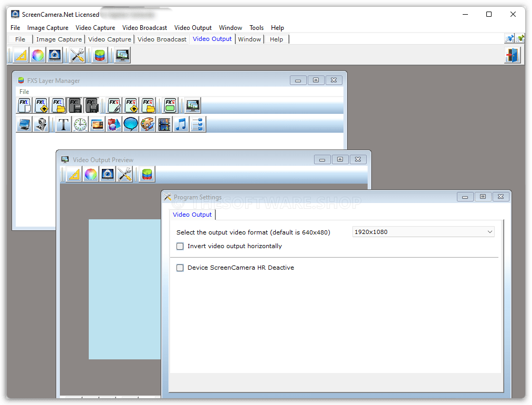Viewport: 532px width, 405px height.
Task: Check Device ScreenCamera HR Deactive box
Action: pos(180,268)
